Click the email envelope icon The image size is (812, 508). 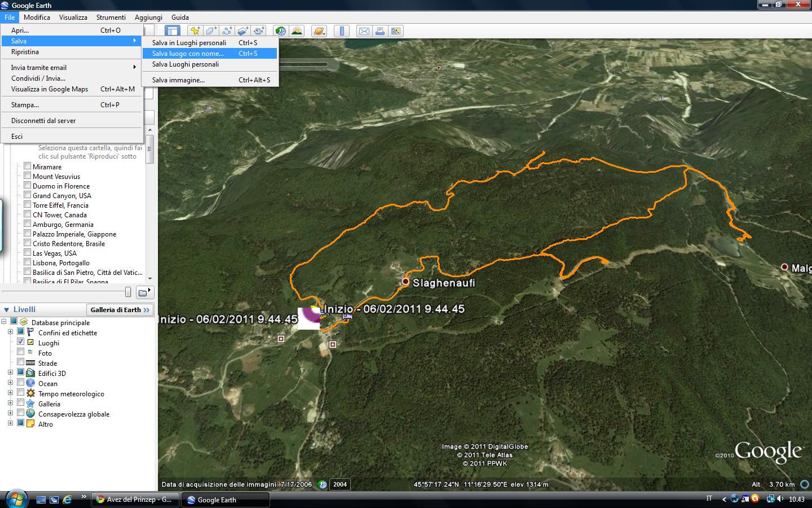pyautogui.click(x=364, y=31)
